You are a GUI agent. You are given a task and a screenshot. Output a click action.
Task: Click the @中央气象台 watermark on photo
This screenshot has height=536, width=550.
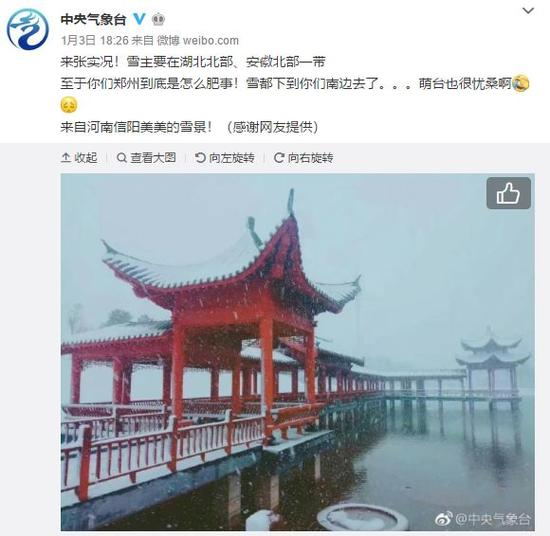tap(483, 519)
